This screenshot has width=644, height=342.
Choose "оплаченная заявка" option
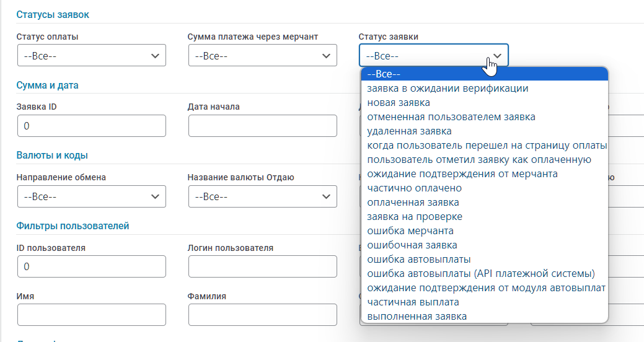tap(413, 202)
